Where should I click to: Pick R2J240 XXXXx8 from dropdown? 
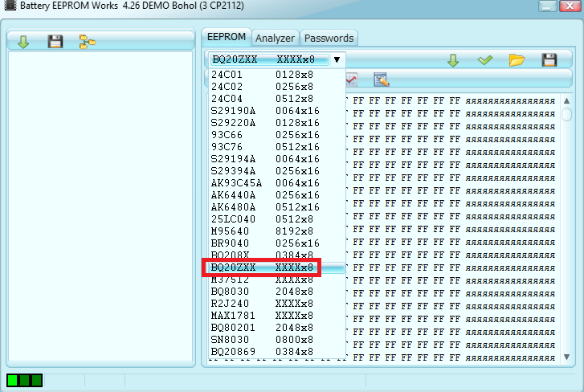[x=276, y=304]
